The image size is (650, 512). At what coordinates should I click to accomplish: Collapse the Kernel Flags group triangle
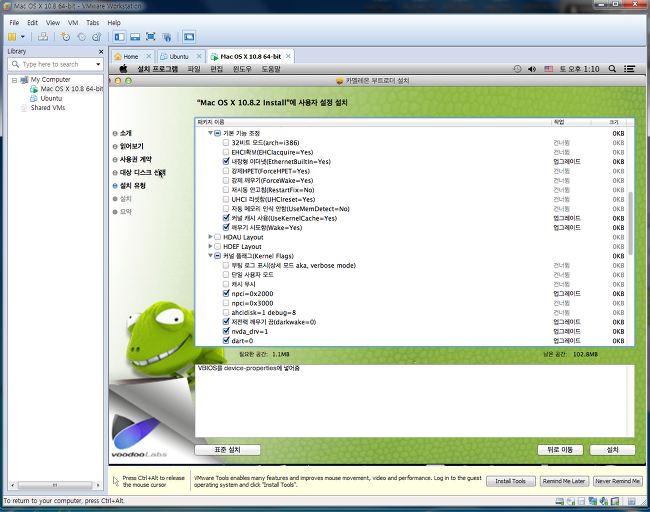tap(210, 256)
